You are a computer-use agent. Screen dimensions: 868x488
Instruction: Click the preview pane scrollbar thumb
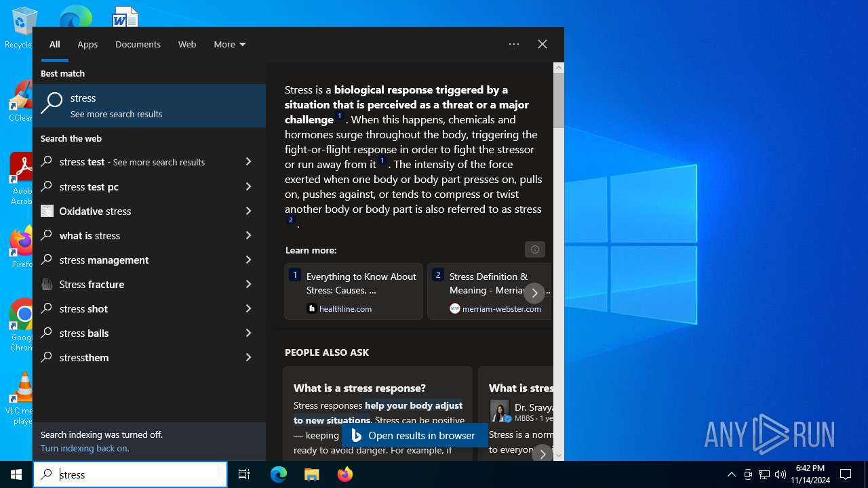pyautogui.click(x=559, y=100)
